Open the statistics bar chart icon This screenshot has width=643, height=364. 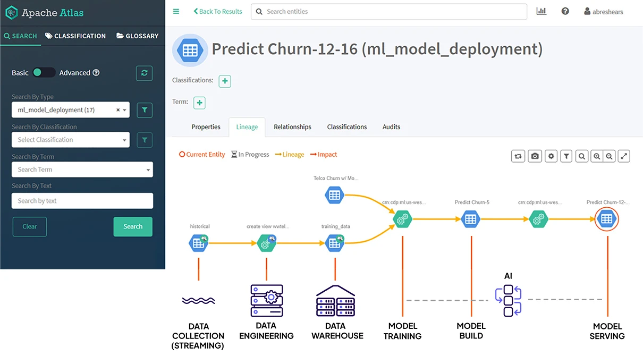coord(541,11)
